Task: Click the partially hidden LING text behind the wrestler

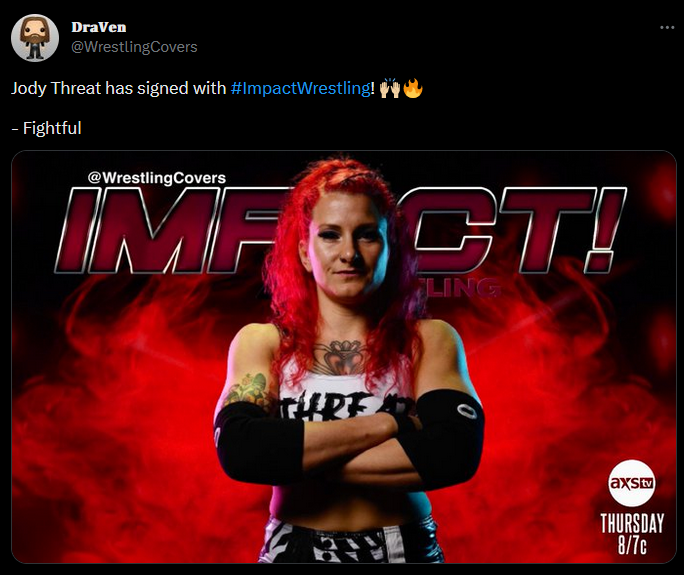Action: click(x=462, y=288)
